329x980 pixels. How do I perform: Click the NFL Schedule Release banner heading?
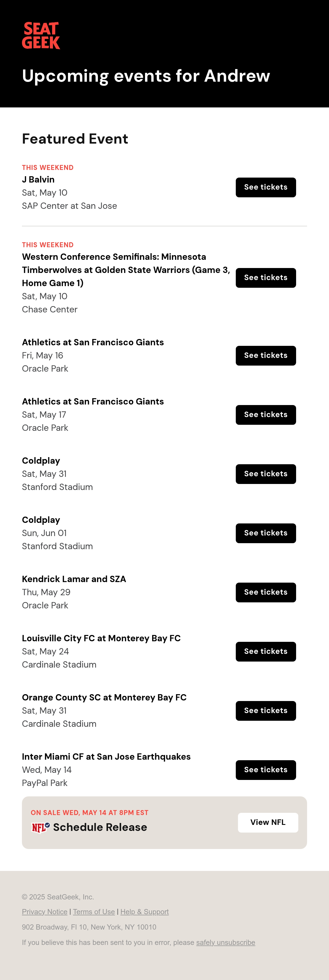pos(100,827)
